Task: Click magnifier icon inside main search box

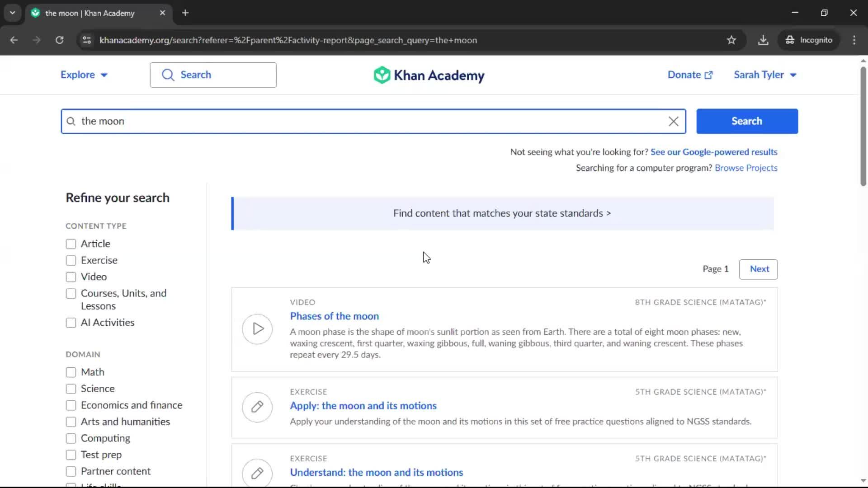Action: pos(71,121)
